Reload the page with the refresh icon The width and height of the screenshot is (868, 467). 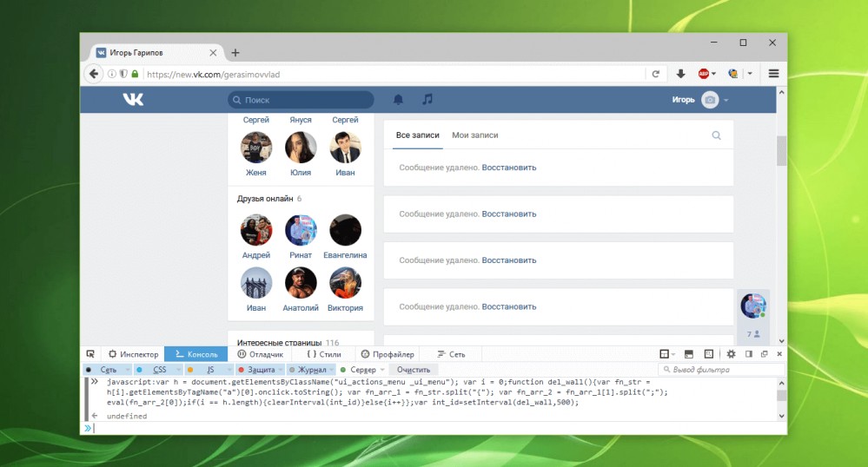[x=656, y=74]
